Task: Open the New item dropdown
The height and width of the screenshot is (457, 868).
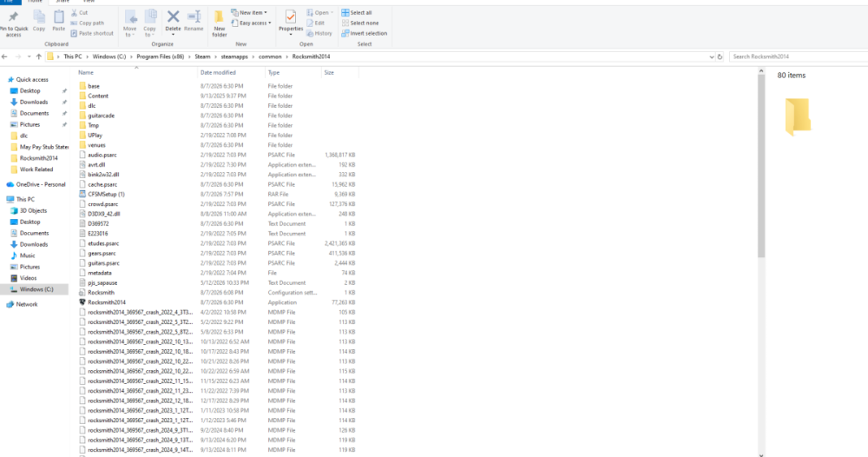Action: [x=249, y=13]
